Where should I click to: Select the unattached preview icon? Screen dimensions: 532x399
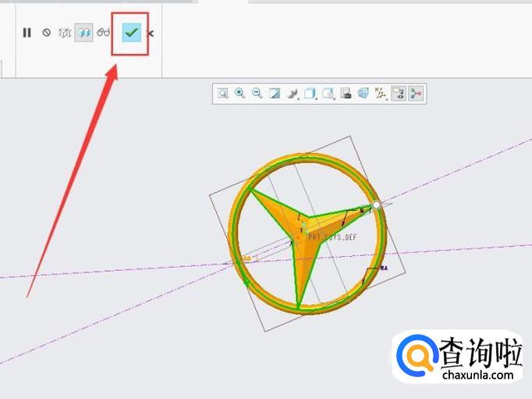(x=65, y=33)
